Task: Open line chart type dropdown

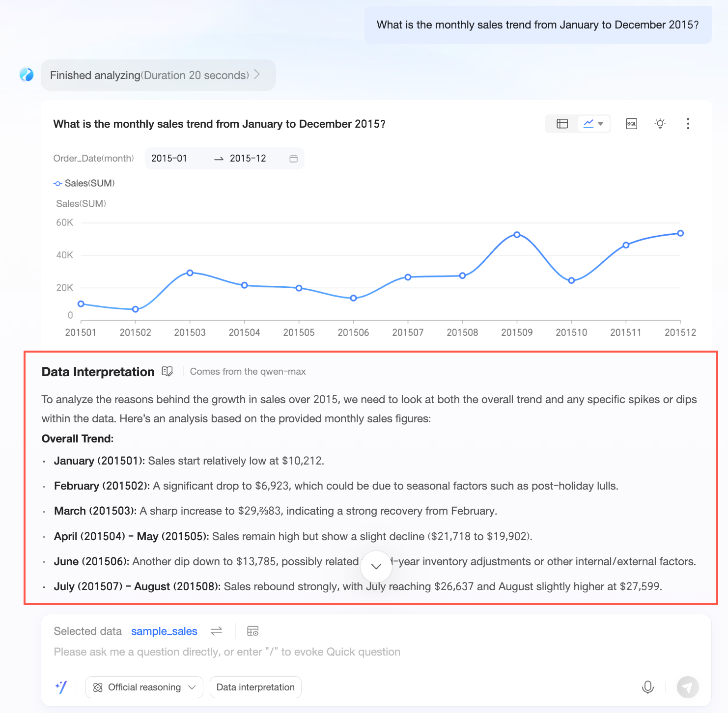Action: [x=593, y=124]
